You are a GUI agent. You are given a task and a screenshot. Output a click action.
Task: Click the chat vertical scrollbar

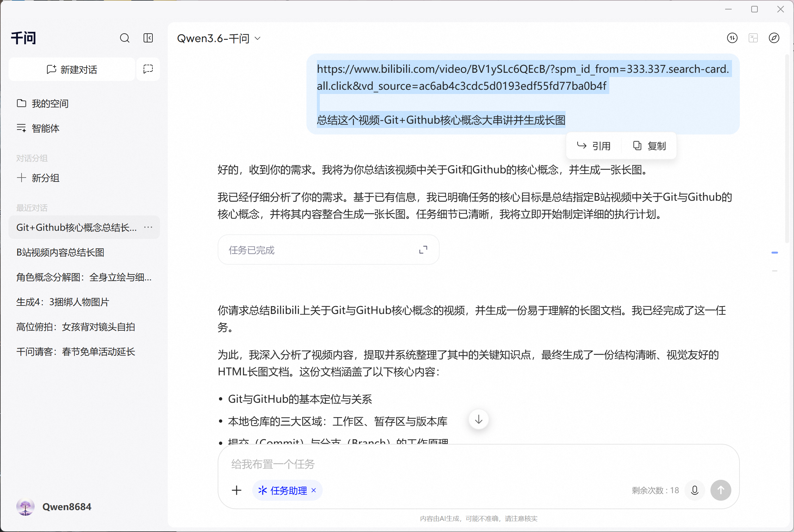787,148
